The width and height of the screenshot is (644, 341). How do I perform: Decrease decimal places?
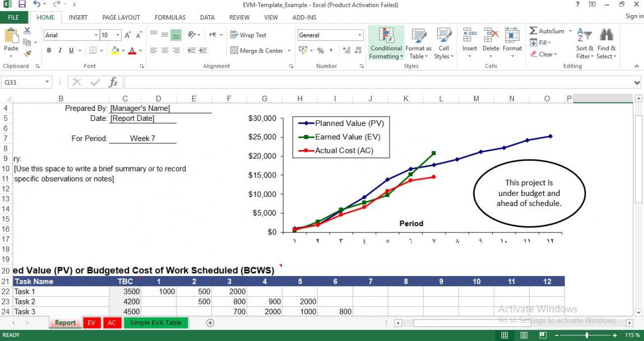[358, 50]
